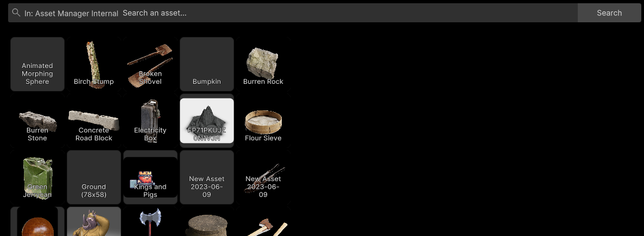The height and width of the screenshot is (236, 644).
Task: Open the Kings and Pigs asset
Action: 150,177
